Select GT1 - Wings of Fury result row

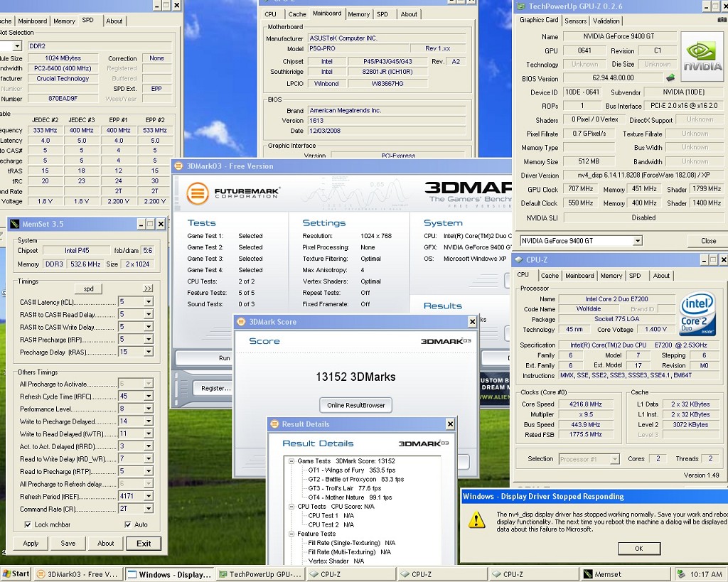tap(351, 470)
